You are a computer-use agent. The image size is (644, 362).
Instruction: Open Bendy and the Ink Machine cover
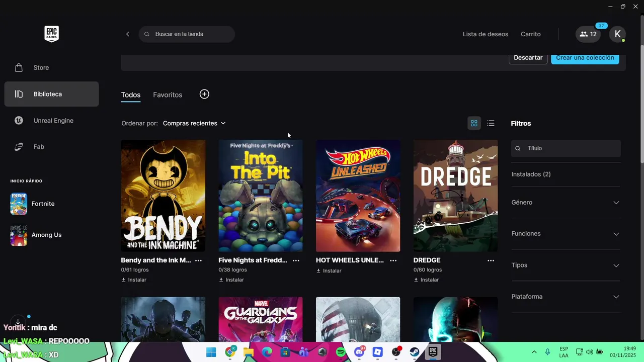point(163,196)
